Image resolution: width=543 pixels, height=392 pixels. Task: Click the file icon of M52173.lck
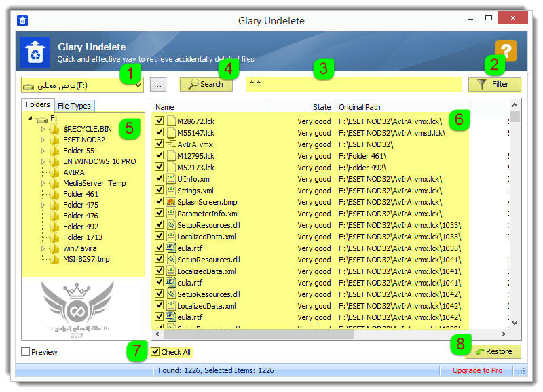(x=171, y=167)
